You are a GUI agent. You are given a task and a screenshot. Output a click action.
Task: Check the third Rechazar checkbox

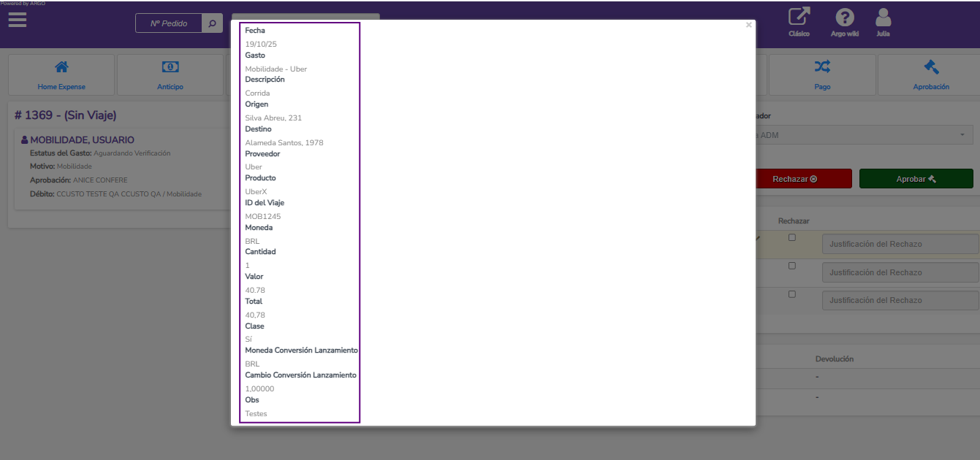point(791,294)
